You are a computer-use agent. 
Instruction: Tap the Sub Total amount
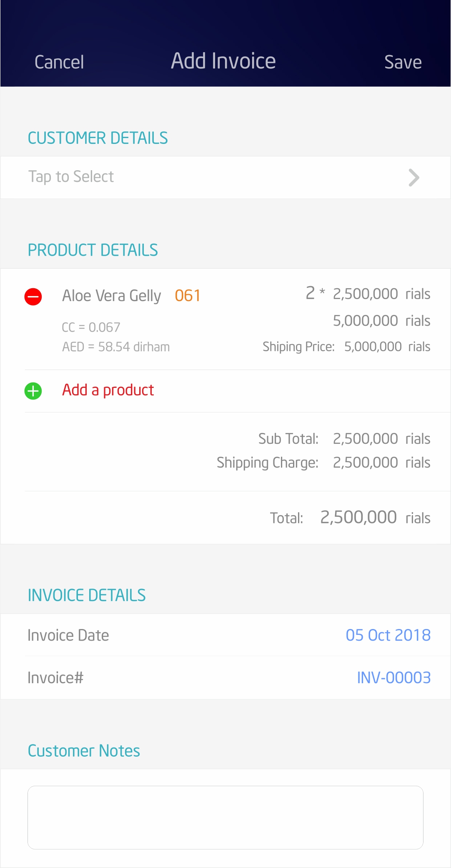381,439
